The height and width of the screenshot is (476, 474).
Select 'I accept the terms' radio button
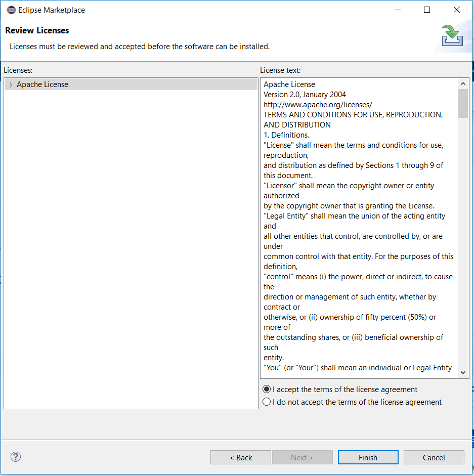pos(267,390)
